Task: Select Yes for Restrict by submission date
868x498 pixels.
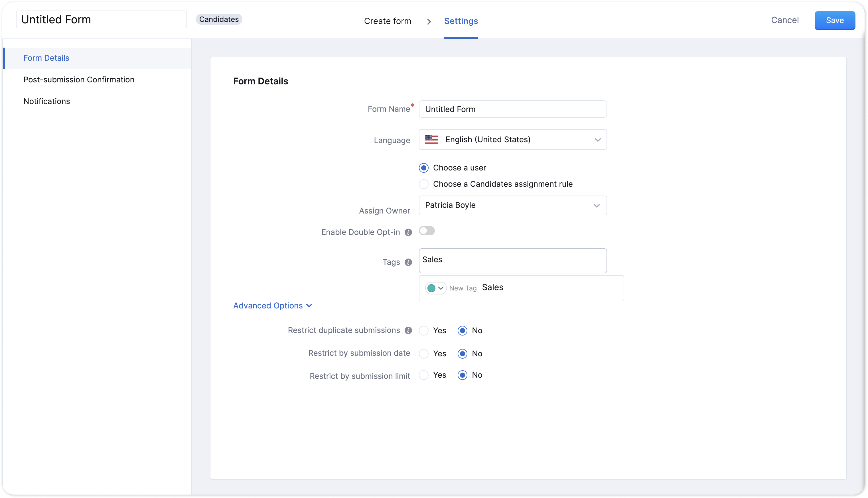Action: pyautogui.click(x=423, y=354)
